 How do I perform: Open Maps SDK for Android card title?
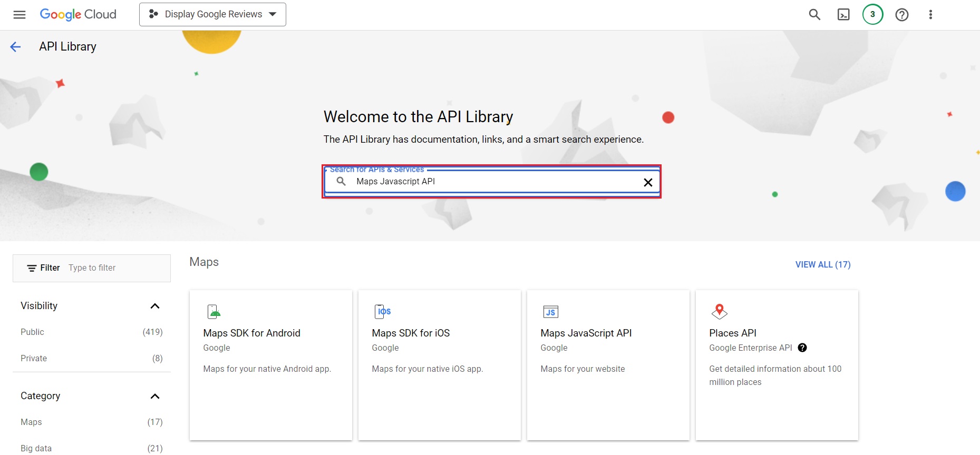251,333
